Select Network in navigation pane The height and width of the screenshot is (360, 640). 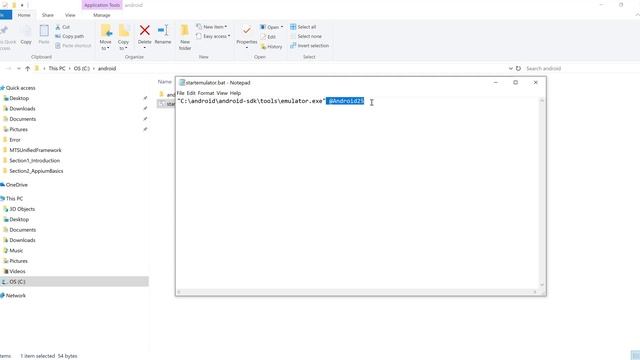point(16,296)
